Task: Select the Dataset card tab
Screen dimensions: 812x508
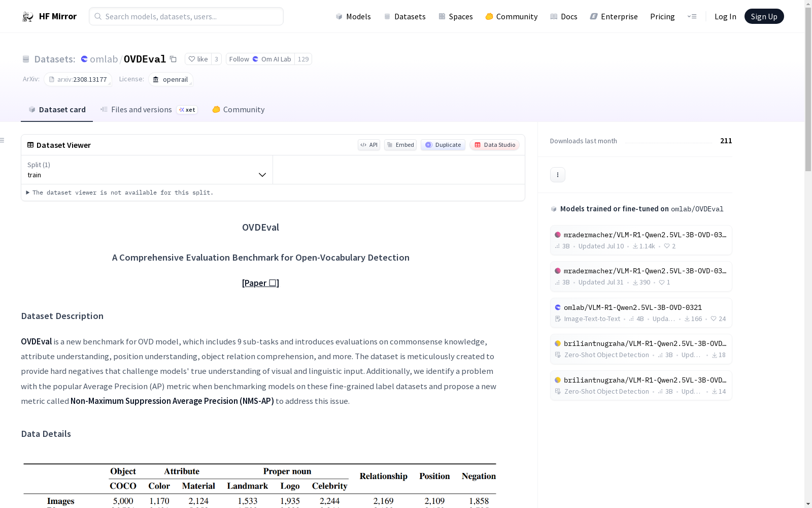Action: click(57, 110)
